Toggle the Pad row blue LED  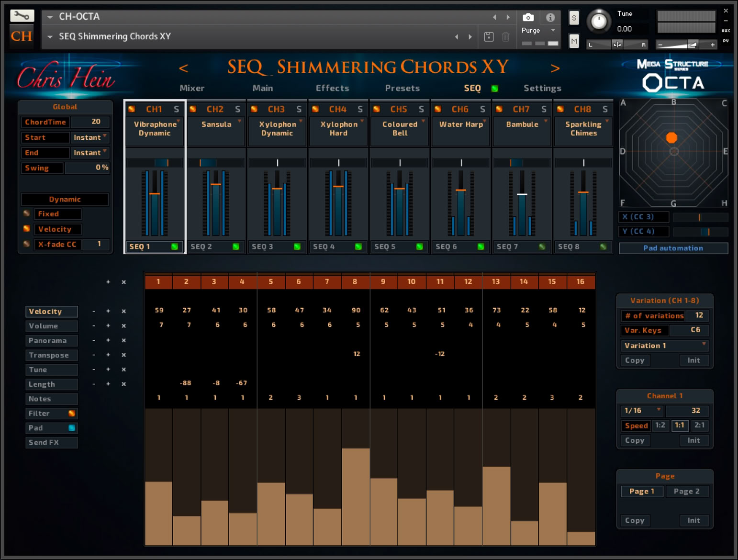pyautogui.click(x=72, y=428)
